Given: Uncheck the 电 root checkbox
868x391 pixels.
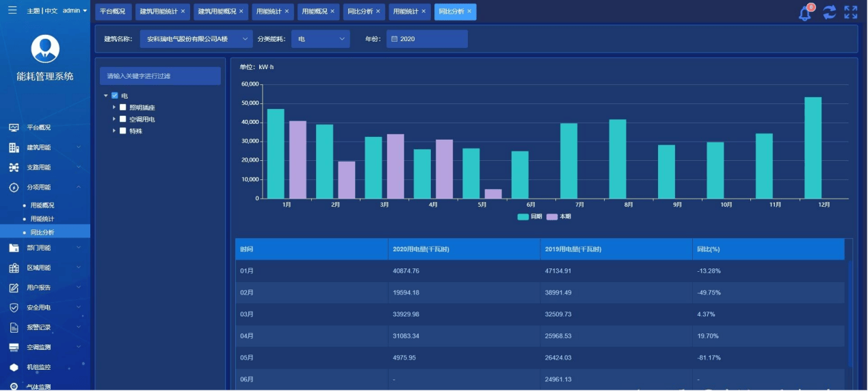Looking at the screenshot, I should click(115, 96).
